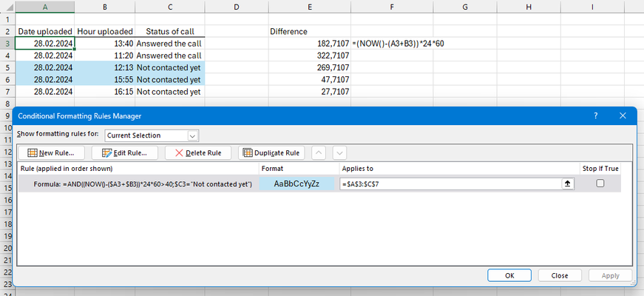Select row 3 header
Viewport: 644px width, 296px height.
[7, 44]
